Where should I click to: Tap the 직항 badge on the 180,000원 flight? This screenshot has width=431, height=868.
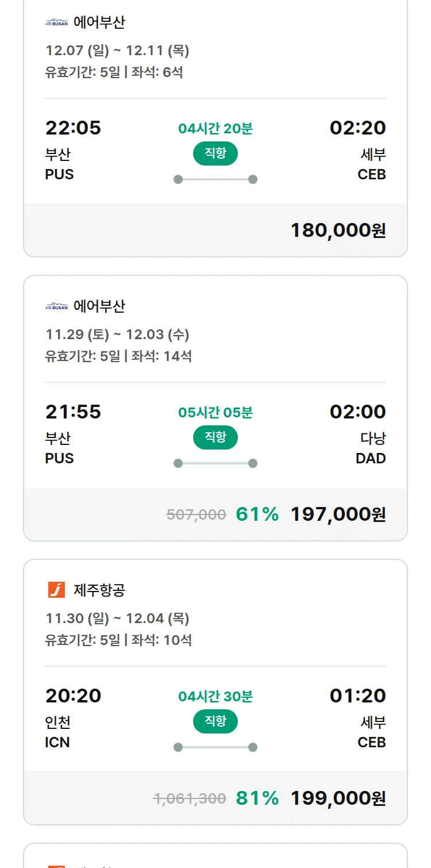215,153
